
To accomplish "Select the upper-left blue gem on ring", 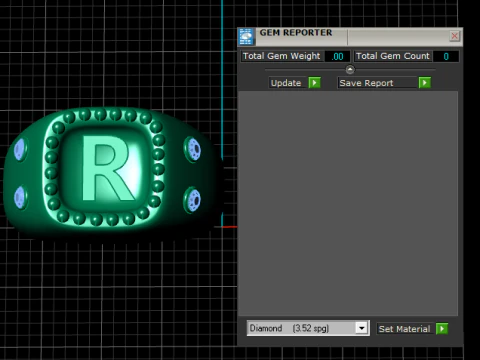I will (x=20, y=149).
